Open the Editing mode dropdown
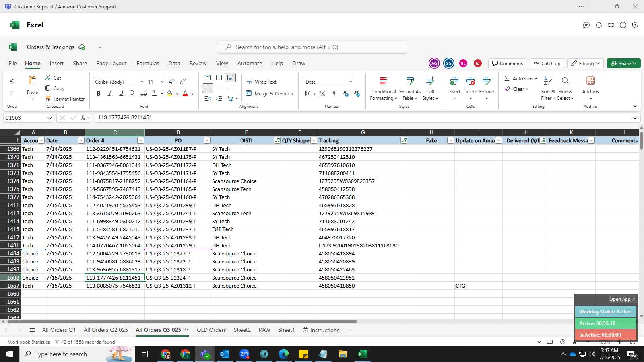 click(585, 63)
